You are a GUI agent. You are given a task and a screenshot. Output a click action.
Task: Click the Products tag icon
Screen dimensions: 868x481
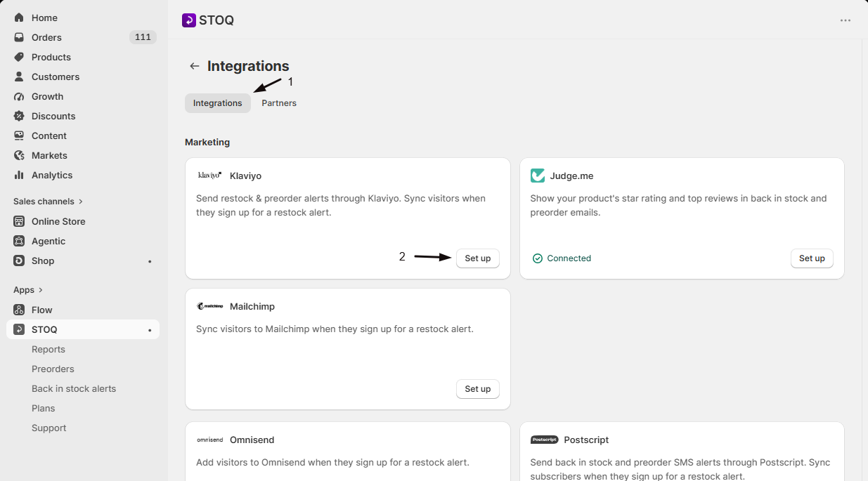click(19, 57)
